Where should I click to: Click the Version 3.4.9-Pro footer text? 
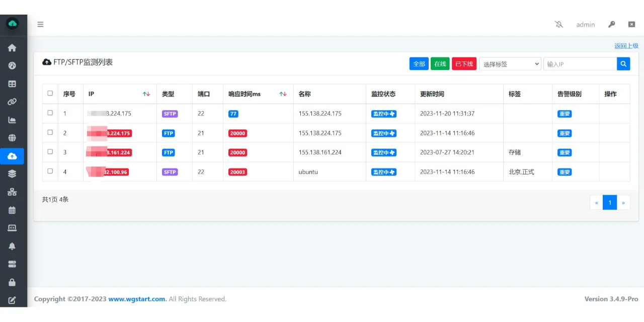click(611, 299)
